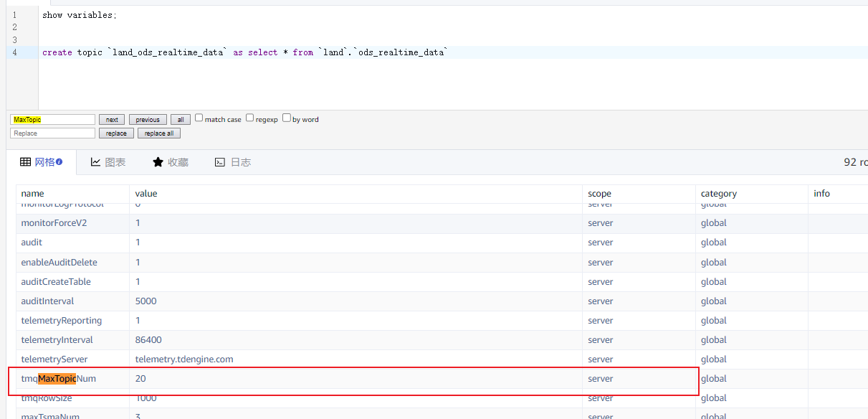The height and width of the screenshot is (419, 868).
Task: Focus the MaxTopic search field
Action: [53, 120]
